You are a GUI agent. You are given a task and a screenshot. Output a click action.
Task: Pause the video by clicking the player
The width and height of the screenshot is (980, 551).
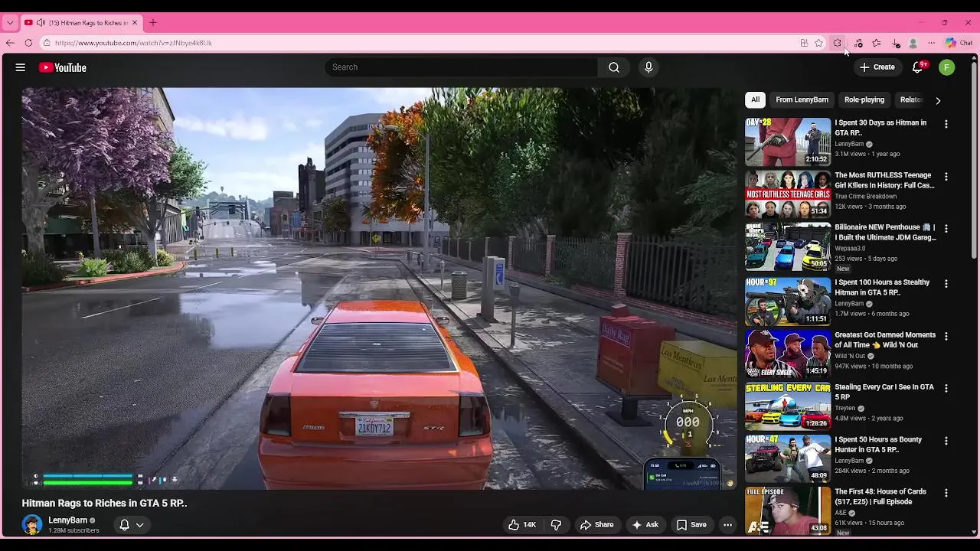[379, 289]
